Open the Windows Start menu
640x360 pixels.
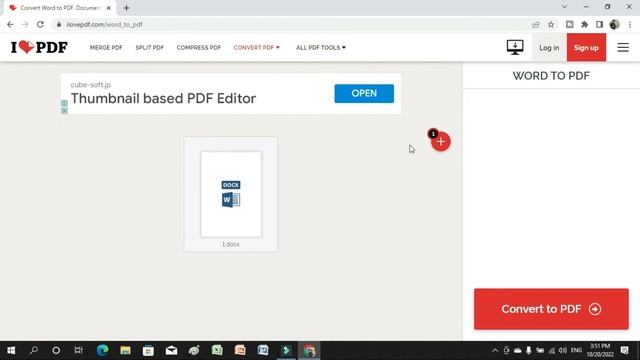pyautogui.click(x=11, y=350)
